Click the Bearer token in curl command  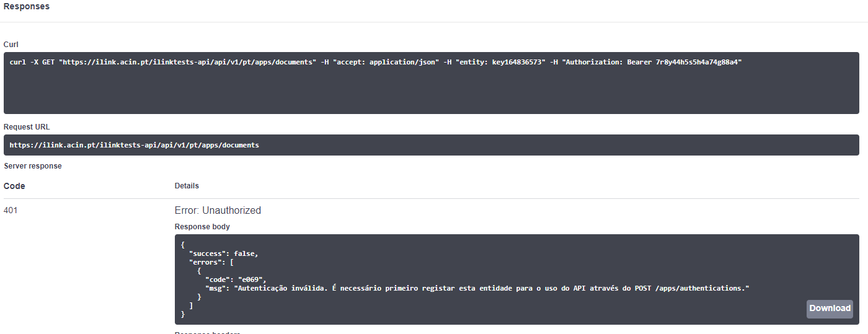coord(698,63)
